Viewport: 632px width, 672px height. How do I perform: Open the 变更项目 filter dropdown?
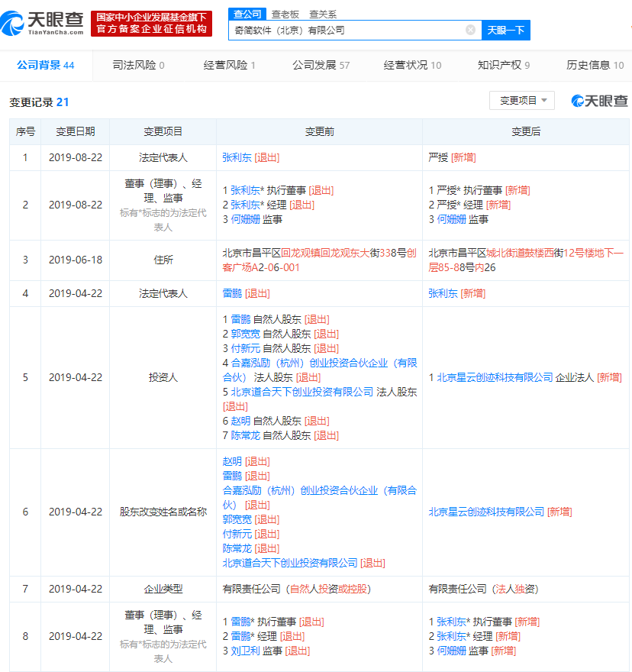(522, 101)
